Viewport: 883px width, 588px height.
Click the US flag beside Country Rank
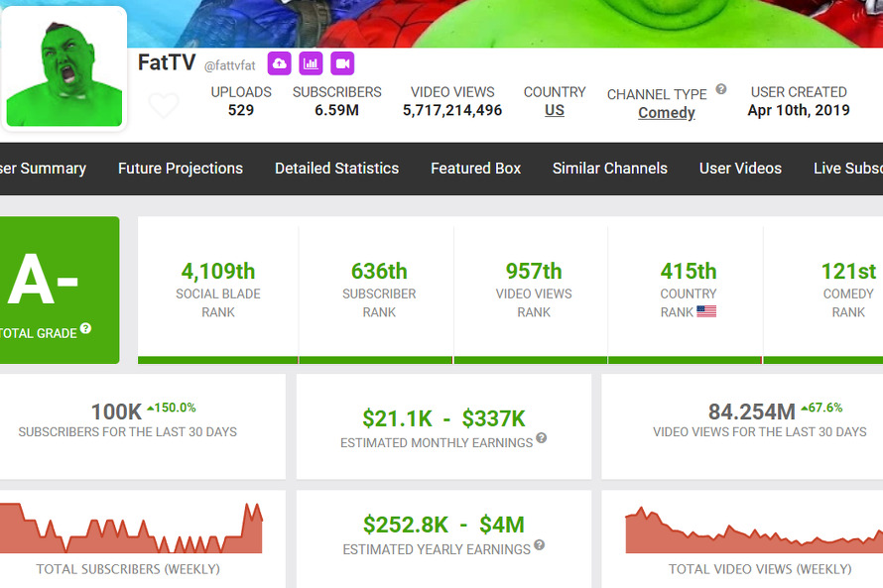(705, 310)
